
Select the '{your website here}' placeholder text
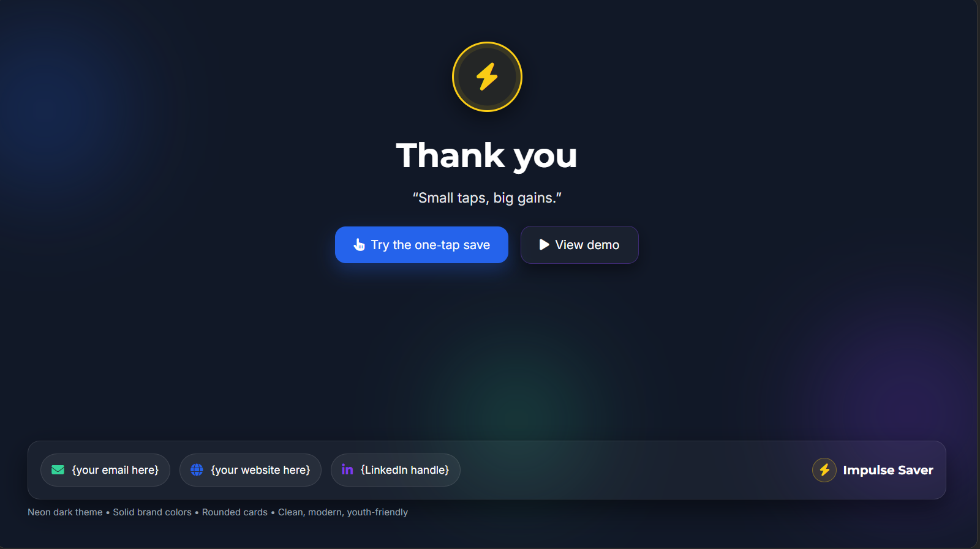(x=260, y=470)
